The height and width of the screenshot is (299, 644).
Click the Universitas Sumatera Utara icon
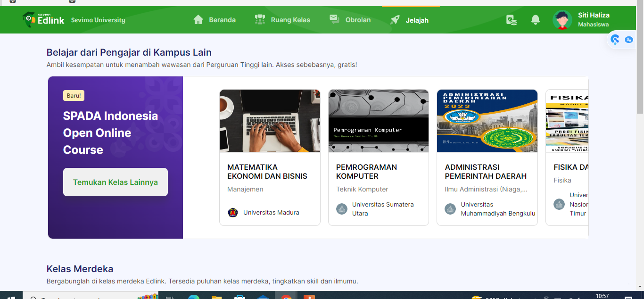point(341,209)
